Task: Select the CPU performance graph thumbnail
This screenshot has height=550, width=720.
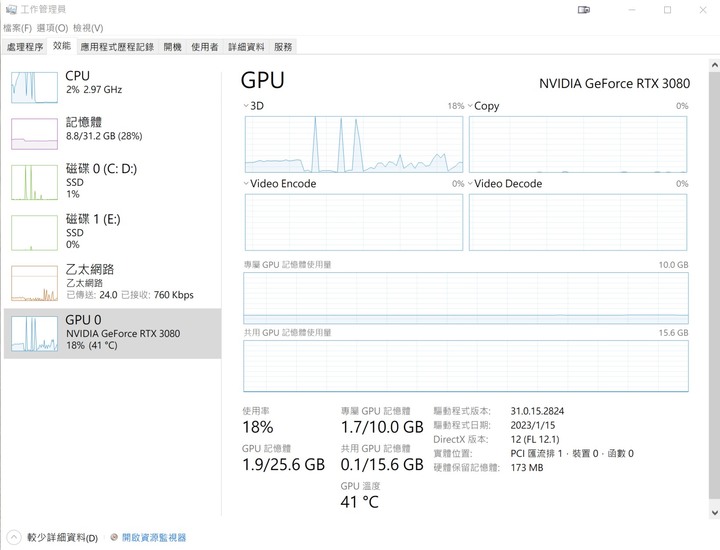Action: (x=34, y=87)
